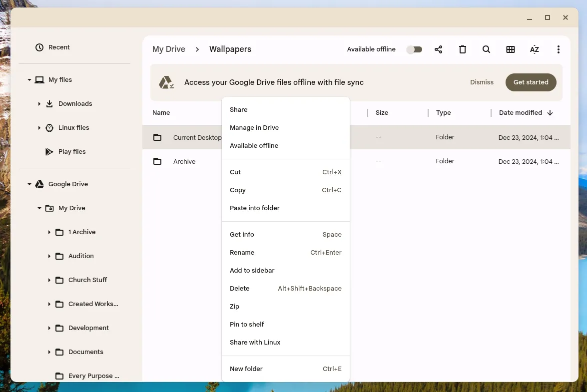Click the Get started button
The height and width of the screenshot is (392, 587).
531,82
